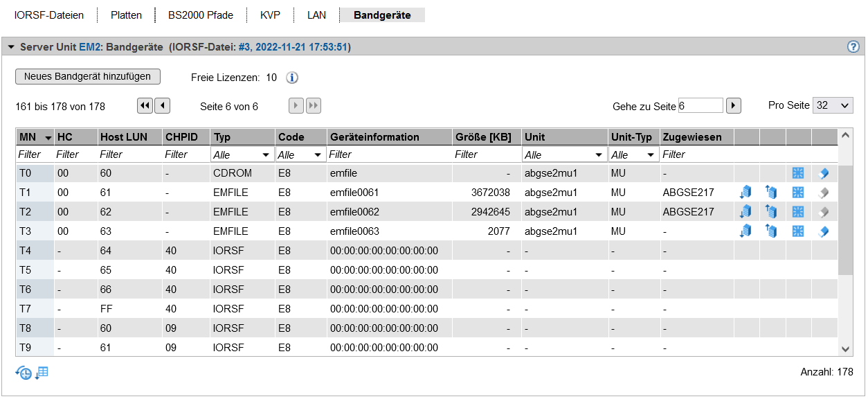Go to the first page of results
This screenshot has height=399, width=868.
coord(145,106)
